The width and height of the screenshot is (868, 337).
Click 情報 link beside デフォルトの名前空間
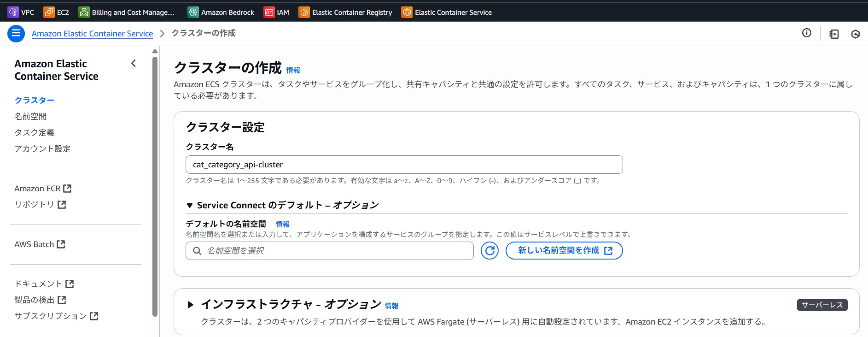tap(283, 224)
